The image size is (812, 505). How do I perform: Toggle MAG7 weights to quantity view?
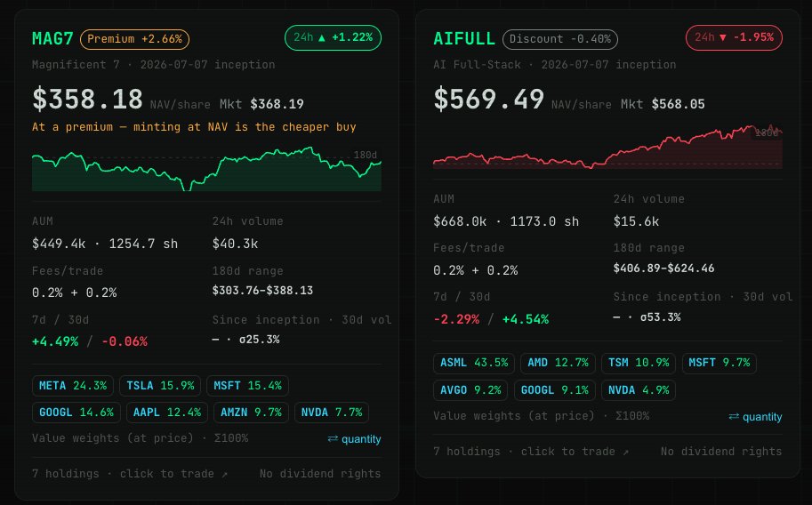click(354, 439)
